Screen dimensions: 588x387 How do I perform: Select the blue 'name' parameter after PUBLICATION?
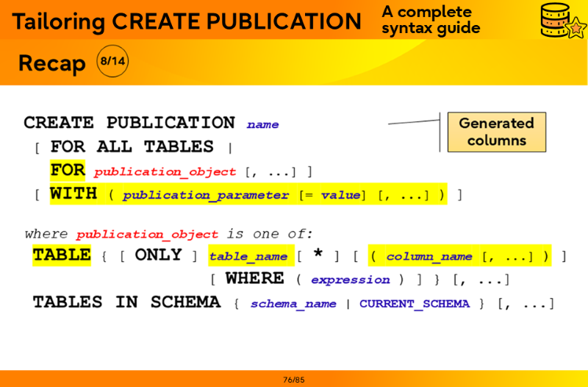[262, 124]
